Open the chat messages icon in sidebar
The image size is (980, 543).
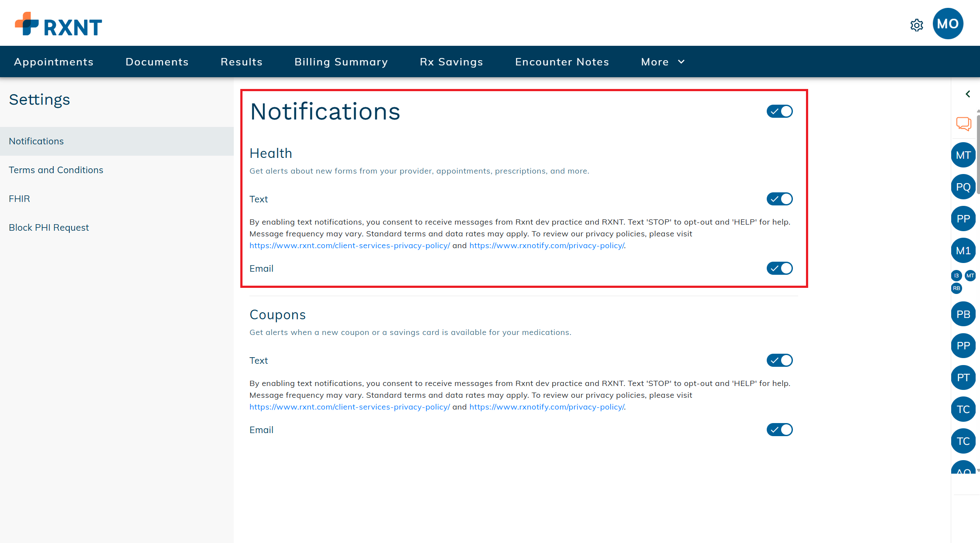[963, 123]
